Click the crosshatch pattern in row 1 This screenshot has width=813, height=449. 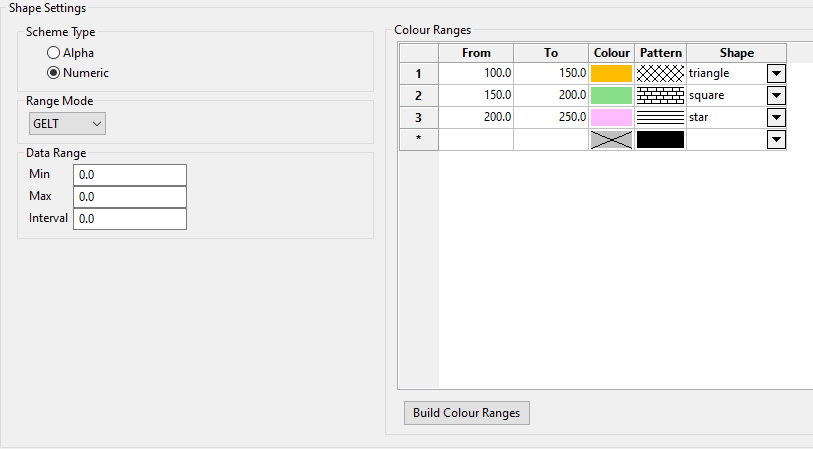(x=660, y=73)
